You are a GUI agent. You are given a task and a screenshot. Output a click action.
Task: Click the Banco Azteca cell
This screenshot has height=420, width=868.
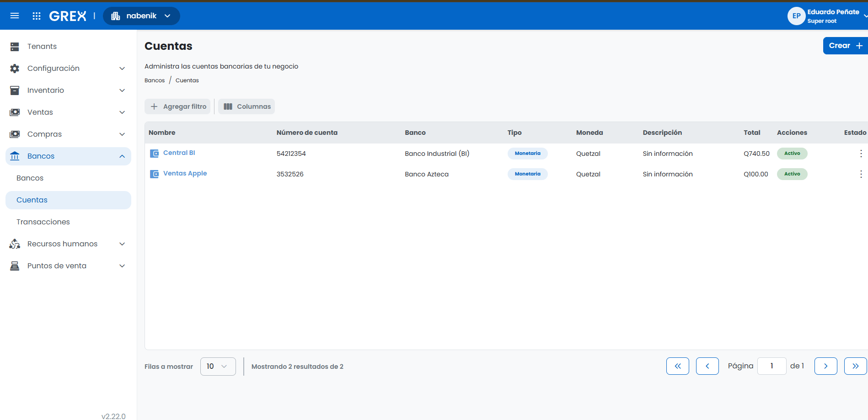coord(427,174)
